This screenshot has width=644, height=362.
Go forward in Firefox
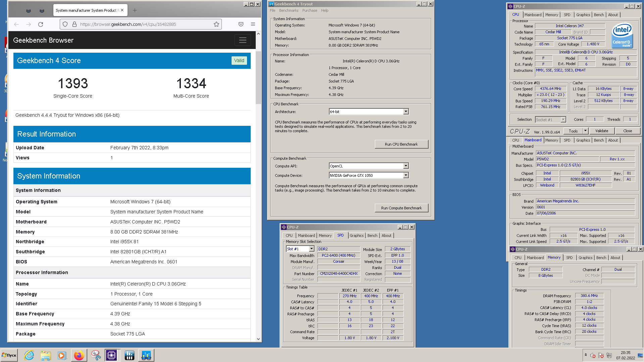(29, 24)
